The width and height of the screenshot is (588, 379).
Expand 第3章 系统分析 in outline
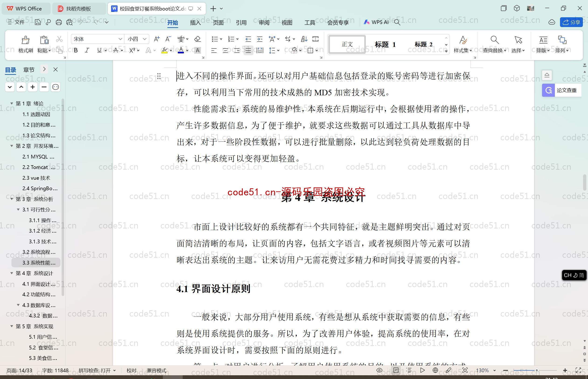point(12,199)
